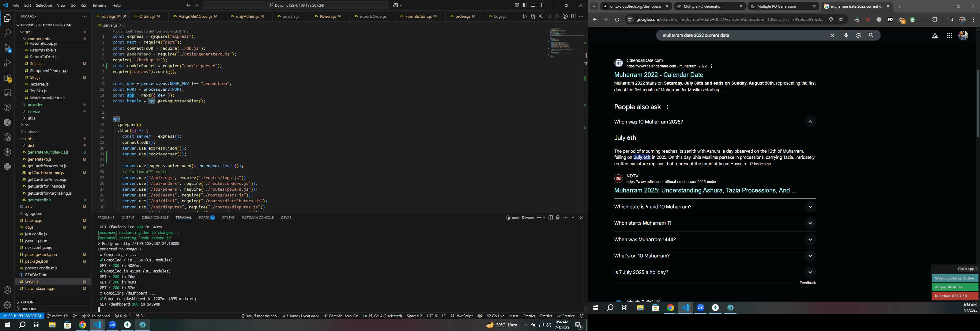Open Source Control view with 81 badge
980x331 pixels.
coord(7,48)
